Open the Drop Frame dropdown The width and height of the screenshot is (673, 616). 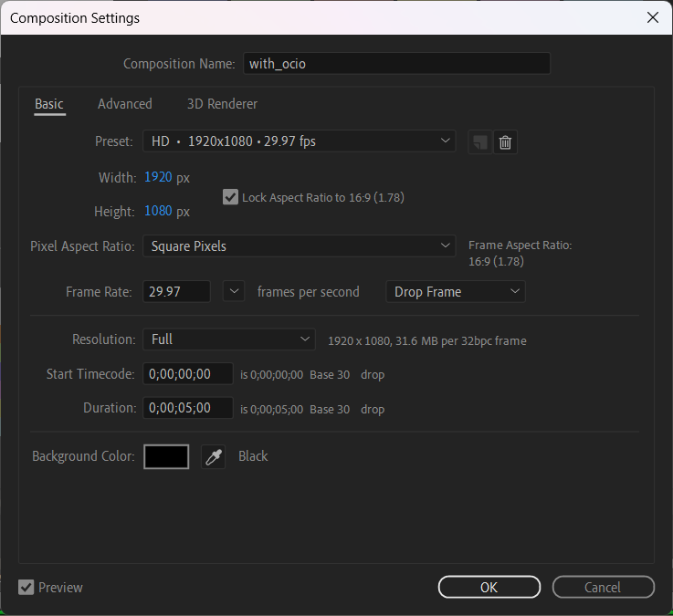pos(456,292)
